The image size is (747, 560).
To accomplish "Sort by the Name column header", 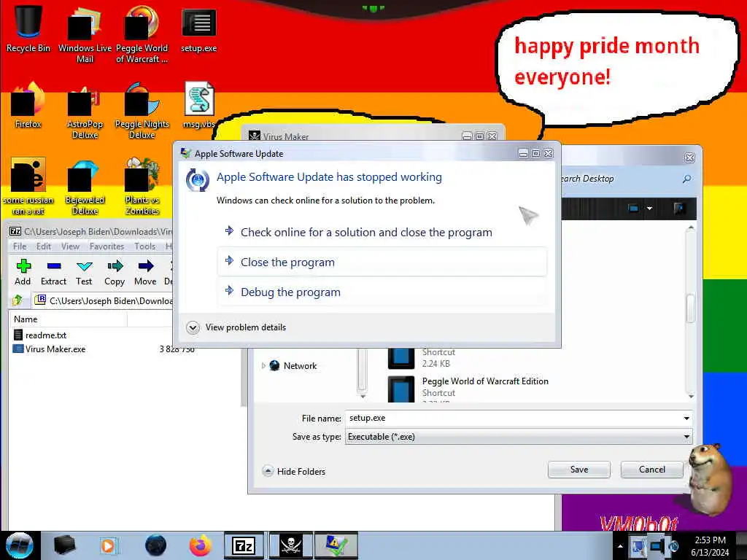I will click(68, 319).
